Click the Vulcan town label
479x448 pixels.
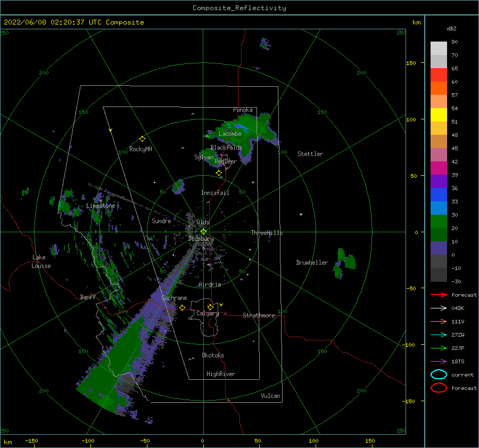click(x=270, y=396)
